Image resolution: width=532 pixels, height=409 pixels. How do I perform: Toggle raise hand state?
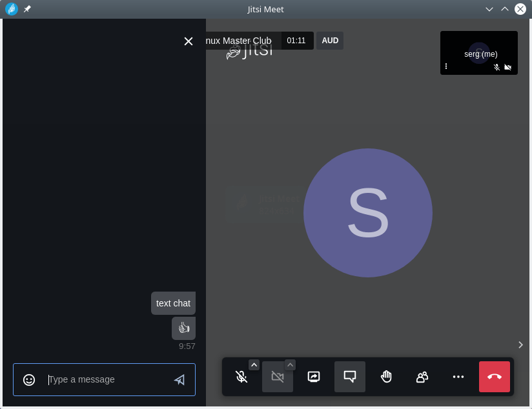[386, 377]
